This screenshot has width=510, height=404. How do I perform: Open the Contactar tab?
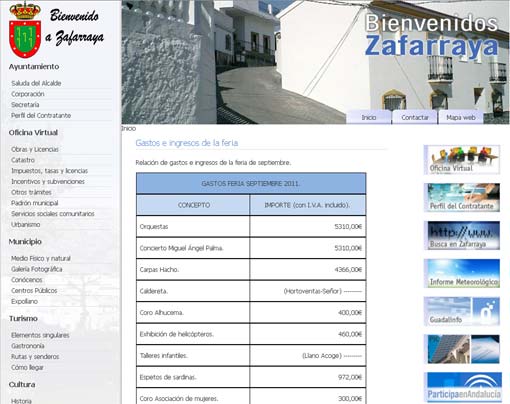coord(415,117)
